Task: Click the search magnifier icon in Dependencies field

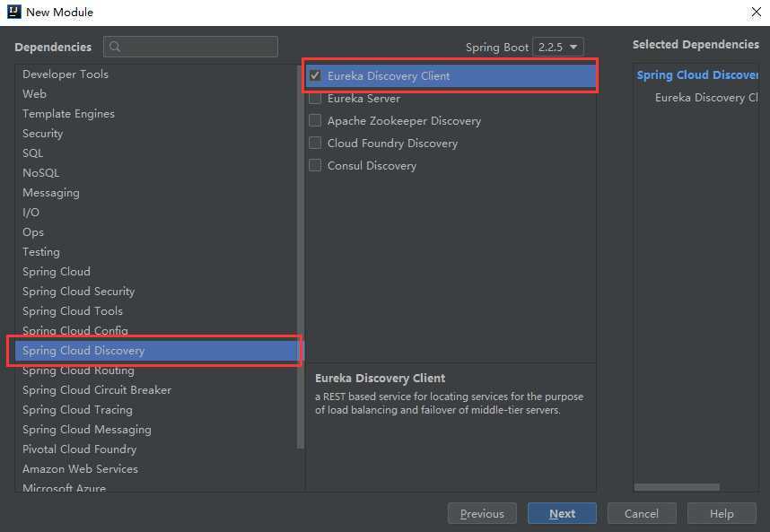Action: tap(115, 47)
